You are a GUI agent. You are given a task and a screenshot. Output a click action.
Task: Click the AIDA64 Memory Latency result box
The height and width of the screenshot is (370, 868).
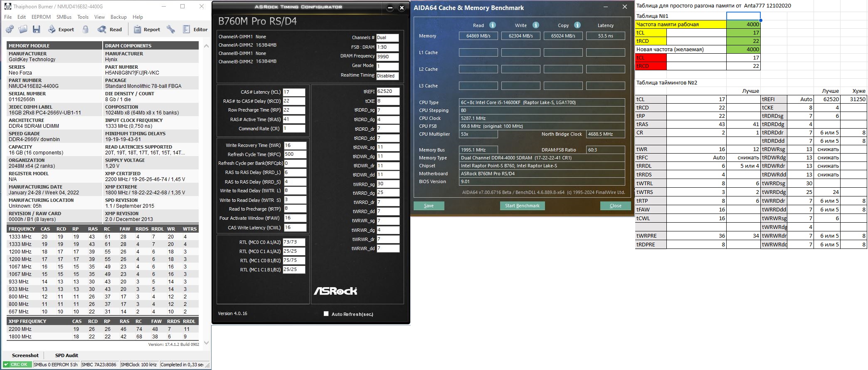tap(605, 36)
